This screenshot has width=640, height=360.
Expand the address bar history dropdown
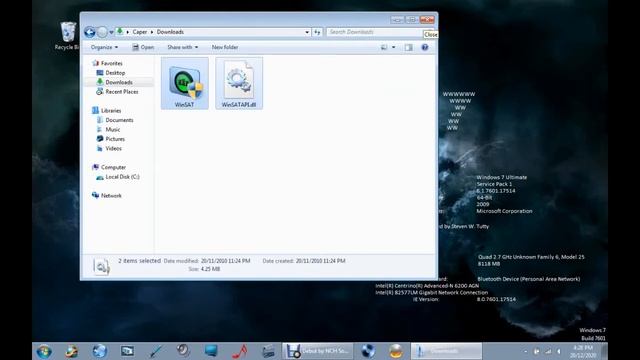(x=307, y=32)
